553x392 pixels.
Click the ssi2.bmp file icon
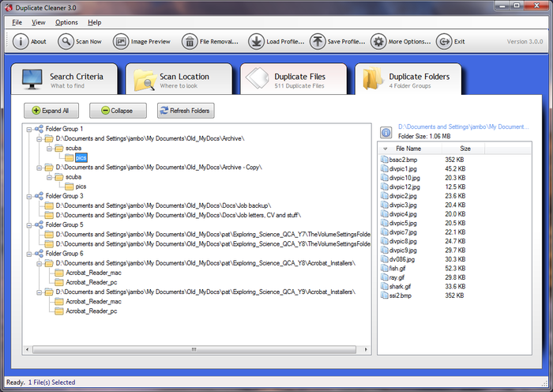click(x=385, y=296)
